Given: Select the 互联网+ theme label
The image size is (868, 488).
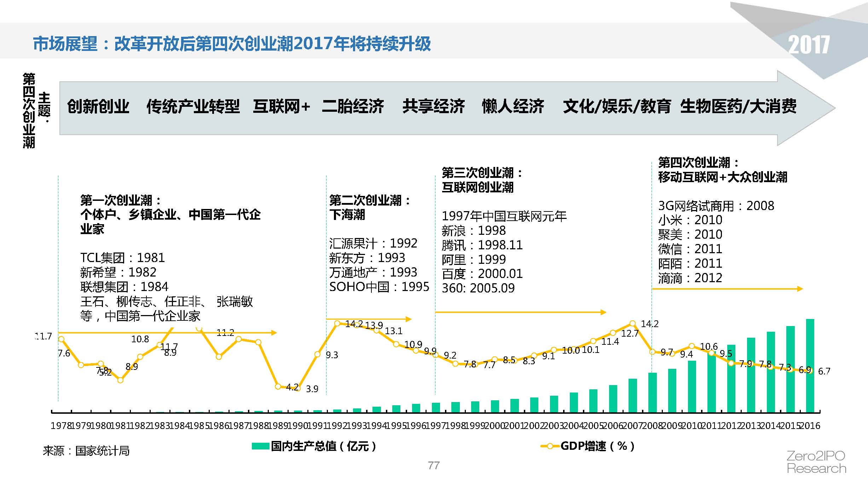Looking at the screenshot, I should pos(281,106).
